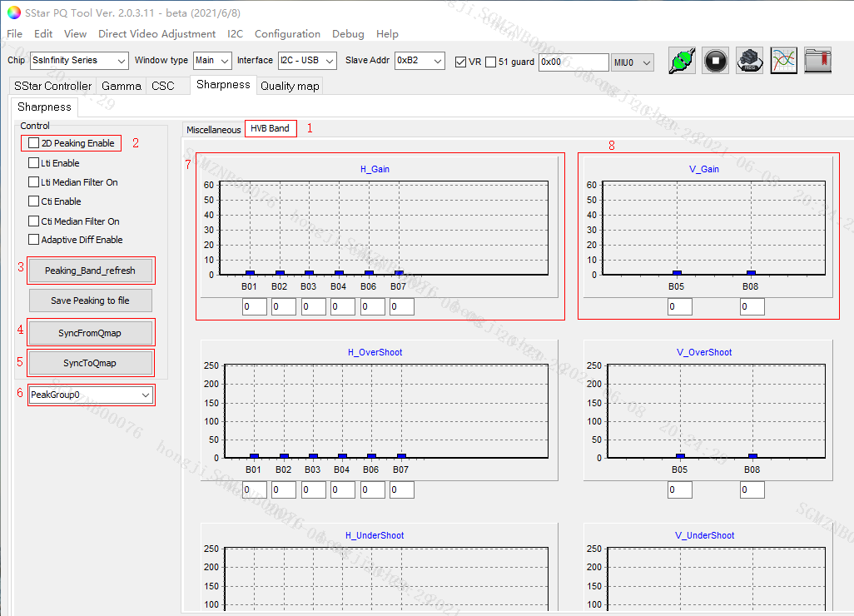The image size is (854, 616).
Task: Click the V_Gain B05 bar handle
Action: coord(677,273)
